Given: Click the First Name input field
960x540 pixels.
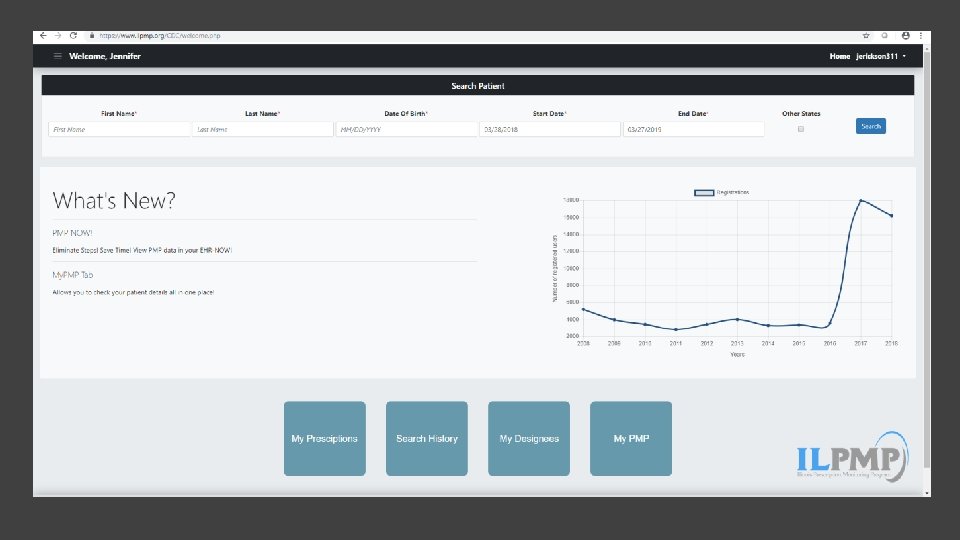Looking at the screenshot, I should coord(119,129).
